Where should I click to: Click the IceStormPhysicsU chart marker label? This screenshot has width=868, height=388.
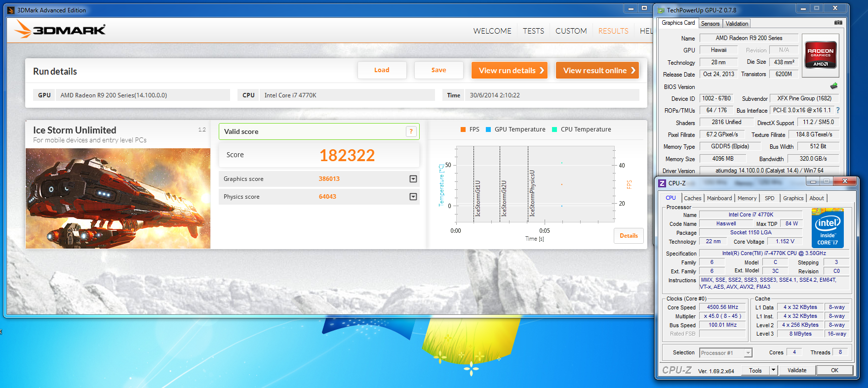[x=532, y=193]
